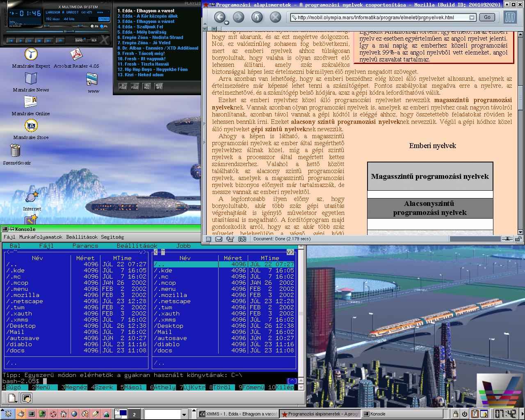Image resolution: width=525 pixels, height=420 pixels.
Task: Click the +FILE button in XMMS playlist
Action: pyautogui.click(x=123, y=87)
